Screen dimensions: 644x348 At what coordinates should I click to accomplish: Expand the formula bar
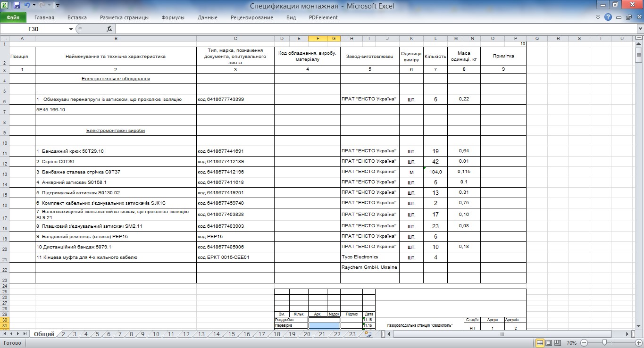point(639,29)
